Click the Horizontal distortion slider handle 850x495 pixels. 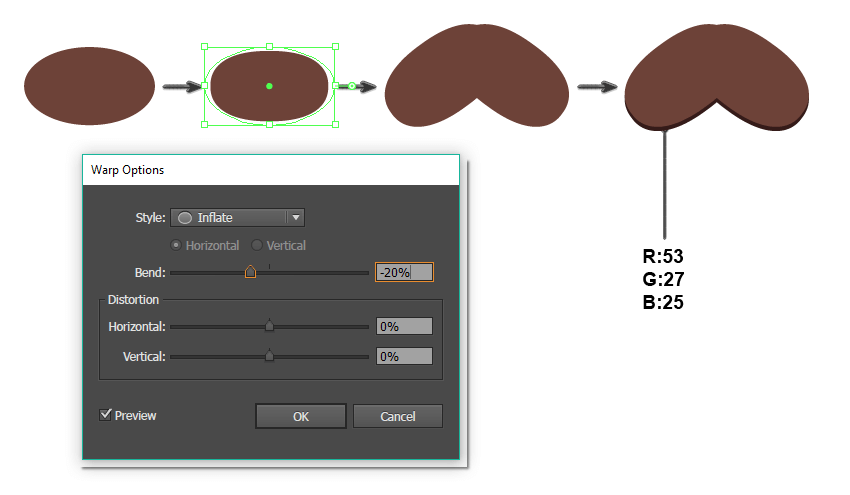pos(269,325)
